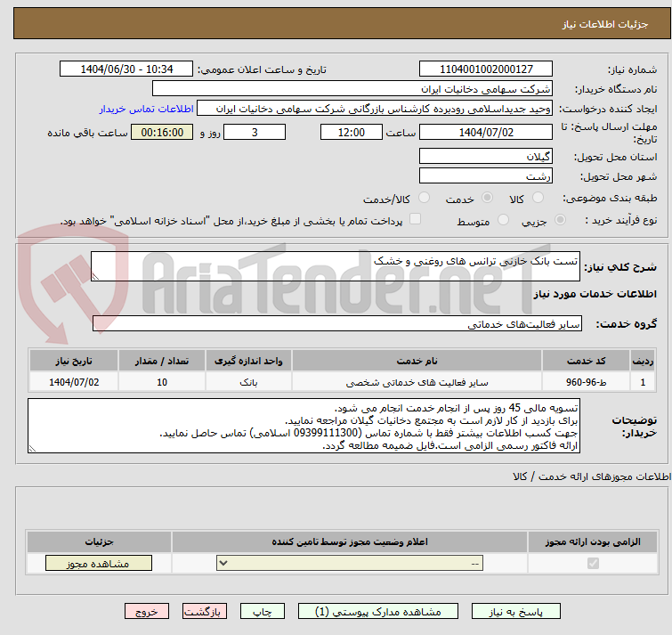Click service code cell ط-96-960
The width and height of the screenshot is (672, 635).
click(x=586, y=382)
